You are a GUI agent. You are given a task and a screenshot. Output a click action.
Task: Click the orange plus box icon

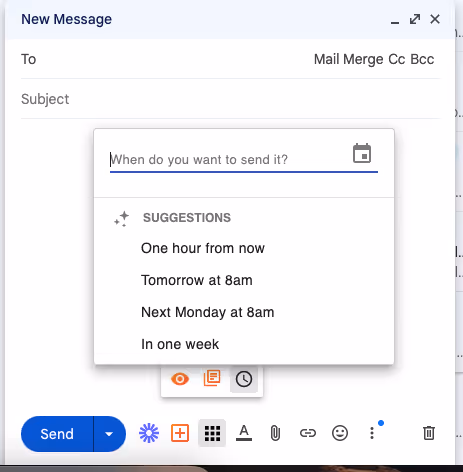[180, 433]
